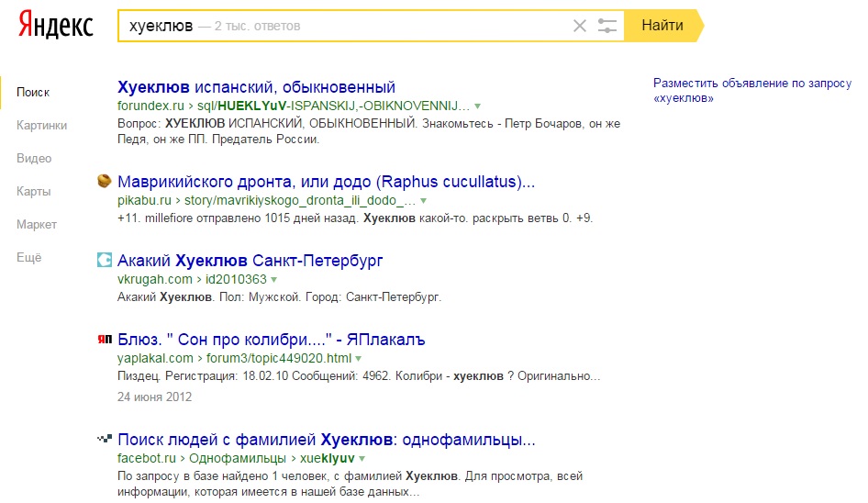Click the id2010363 URL path link

[237, 279]
